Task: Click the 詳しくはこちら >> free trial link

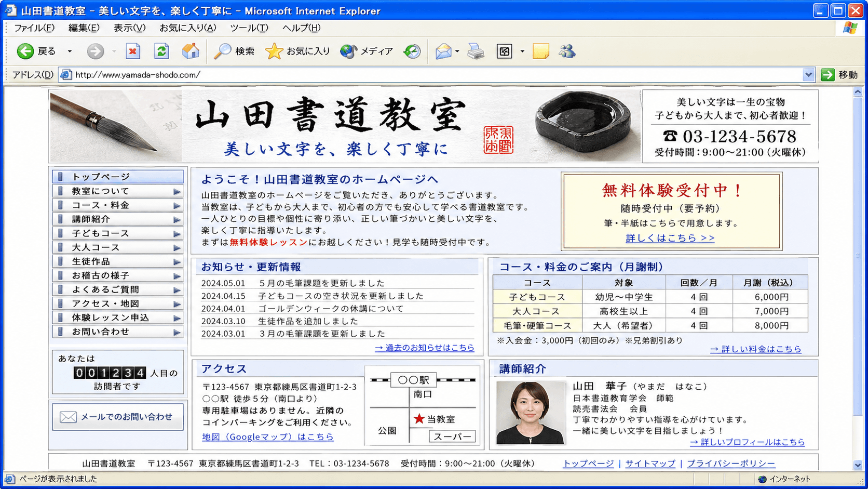Action: [x=670, y=238]
